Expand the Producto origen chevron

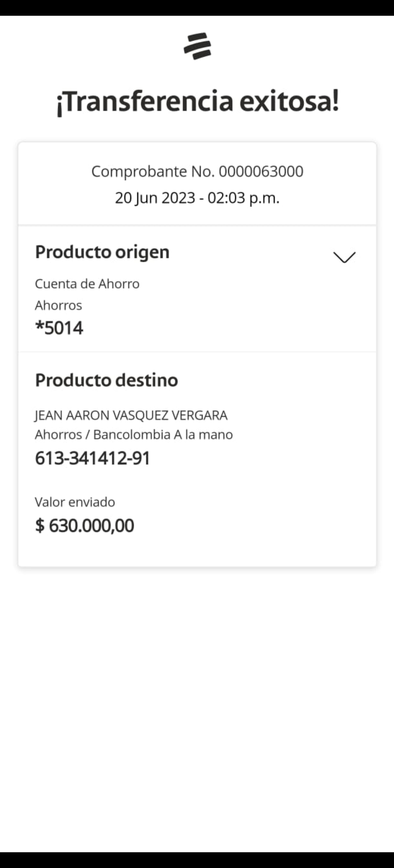tap(344, 257)
